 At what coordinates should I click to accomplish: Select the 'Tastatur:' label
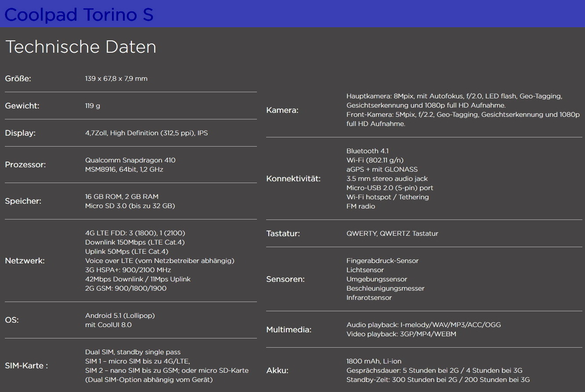[x=283, y=234]
